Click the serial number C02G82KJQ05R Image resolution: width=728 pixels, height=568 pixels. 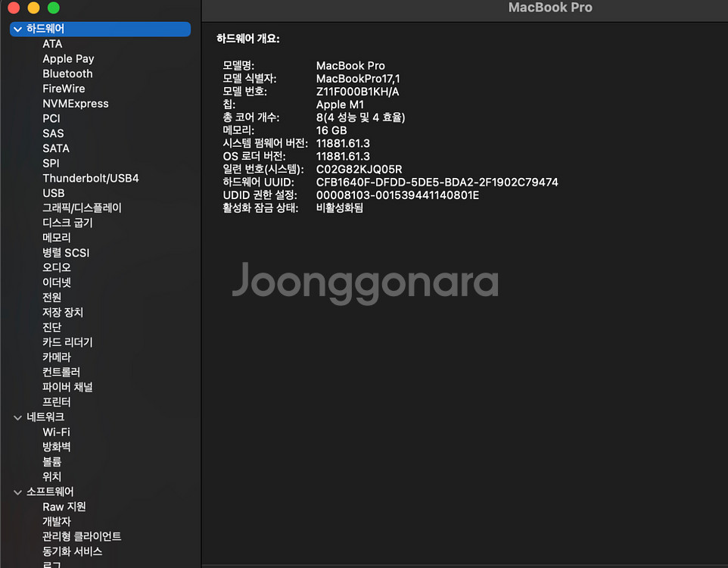[359, 169]
